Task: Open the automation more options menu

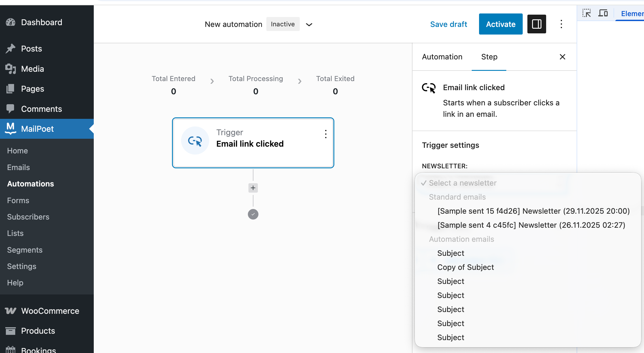Action: tap(561, 24)
